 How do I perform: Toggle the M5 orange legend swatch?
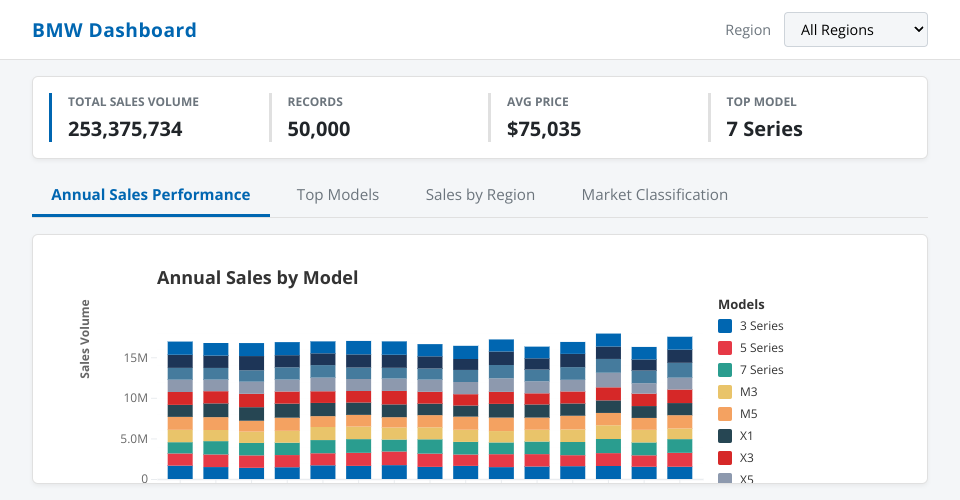tap(725, 414)
